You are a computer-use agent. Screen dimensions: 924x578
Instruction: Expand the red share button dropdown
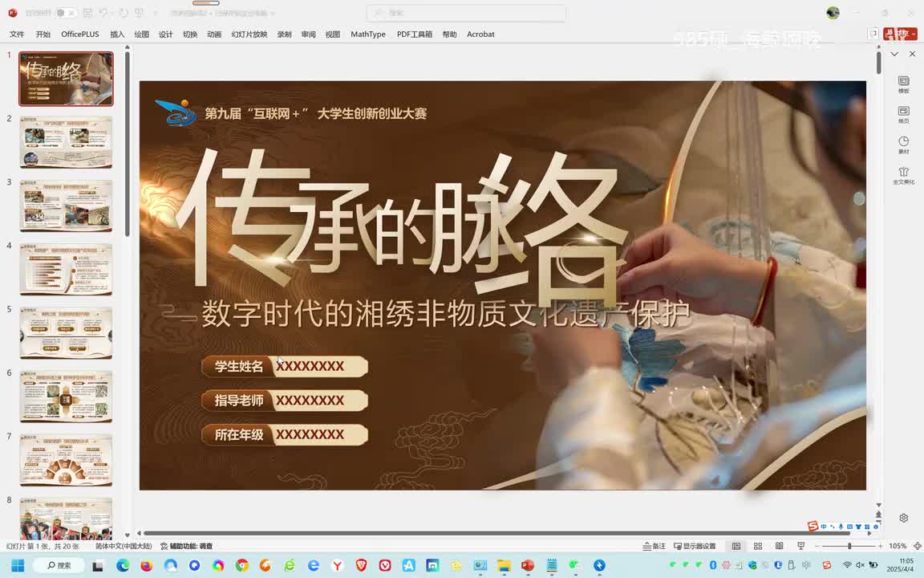[914, 35]
